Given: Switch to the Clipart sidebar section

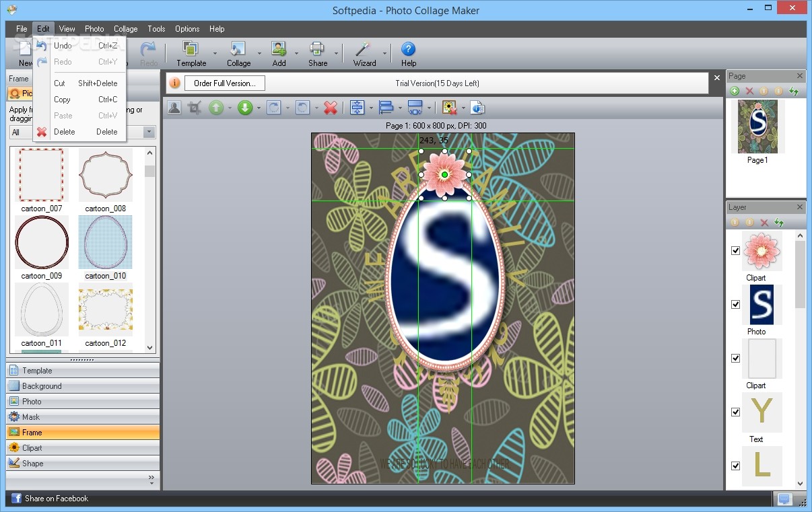Looking at the screenshot, I should pyautogui.click(x=83, y=448).
